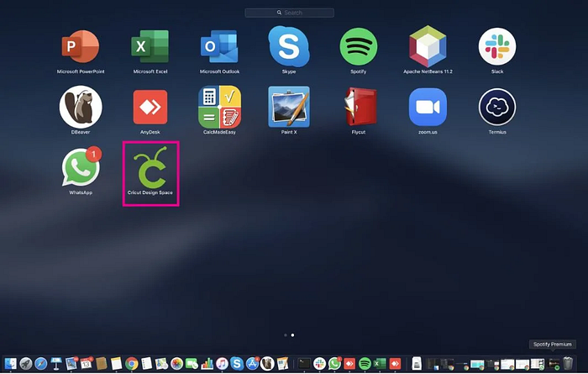The width and height of the screenshot is (588, 374).
Task: Open App Store from the Dock
Action: click(x=252, y=364)
